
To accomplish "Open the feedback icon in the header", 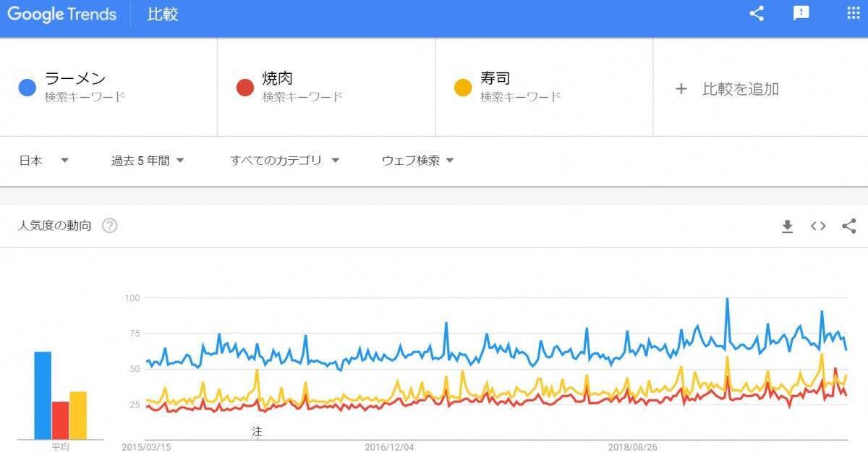I will pos(801,14).
